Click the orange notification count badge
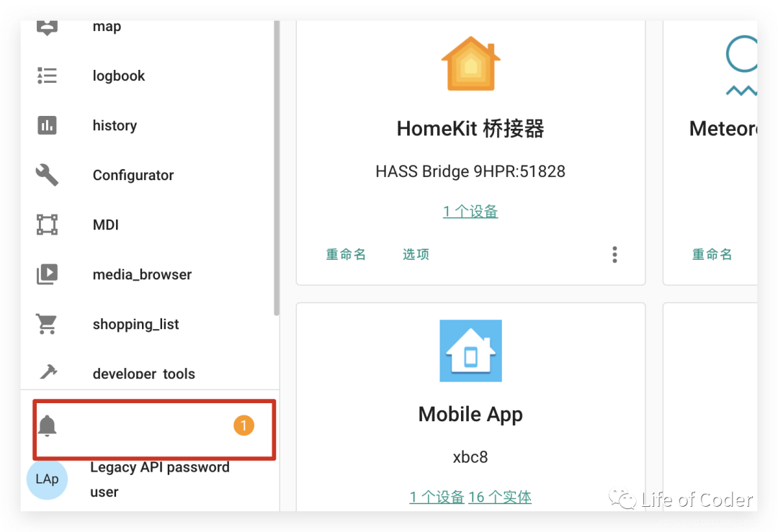 pyautogui.click(x=243, y=425)
